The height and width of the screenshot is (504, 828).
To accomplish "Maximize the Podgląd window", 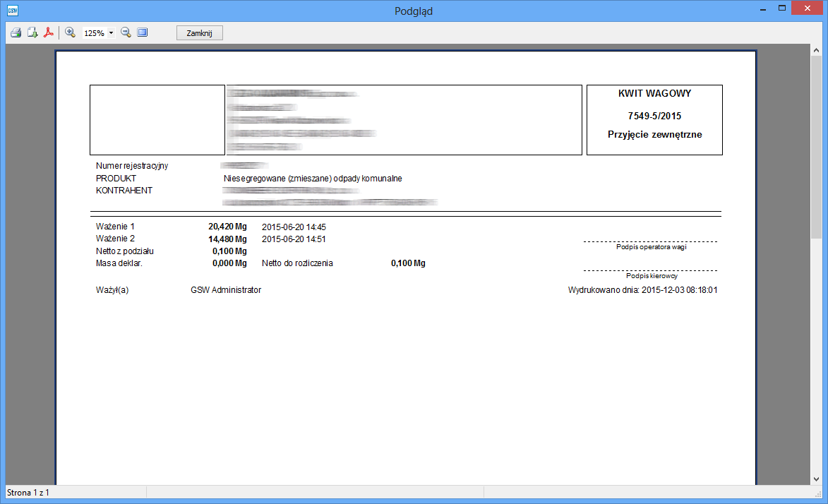I will (781, 9).
